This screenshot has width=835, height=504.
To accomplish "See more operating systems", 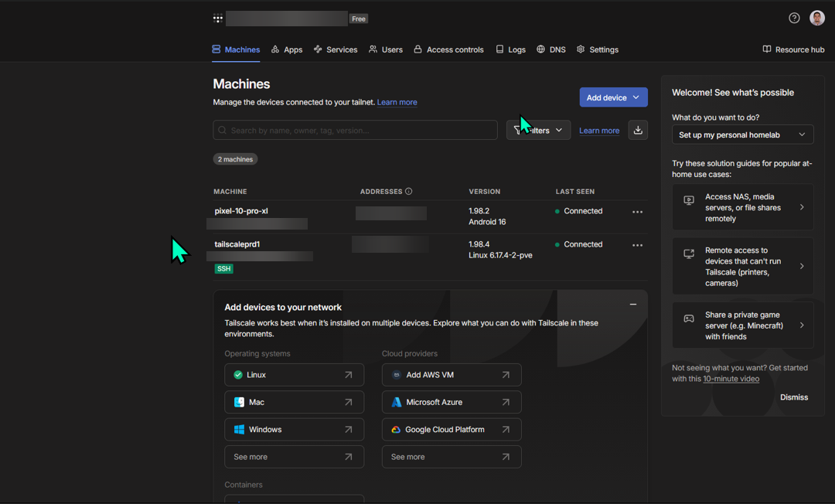I will pos(295,457).
